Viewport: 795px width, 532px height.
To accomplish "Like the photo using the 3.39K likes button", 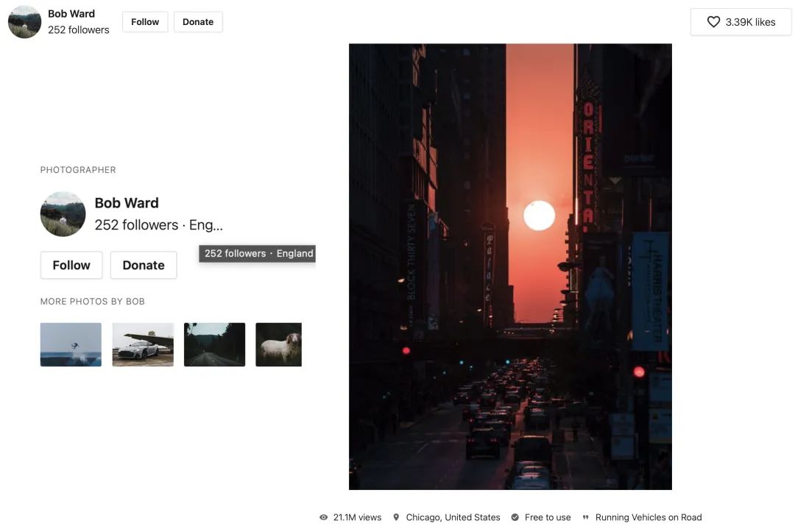I will click(741, 22).
